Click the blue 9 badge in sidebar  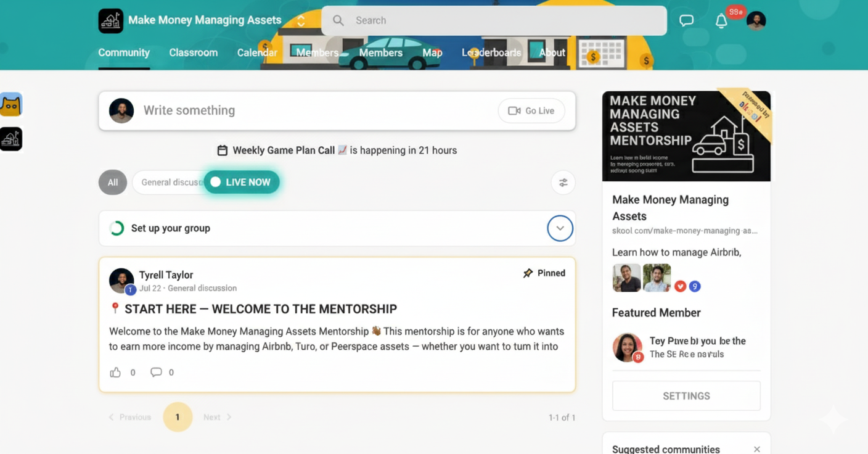[695, 286]
